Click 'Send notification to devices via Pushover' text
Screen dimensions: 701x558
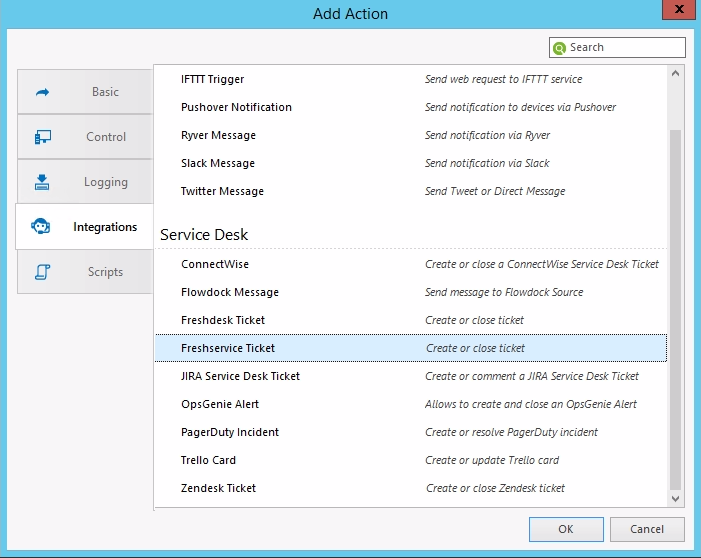point(520,107)
